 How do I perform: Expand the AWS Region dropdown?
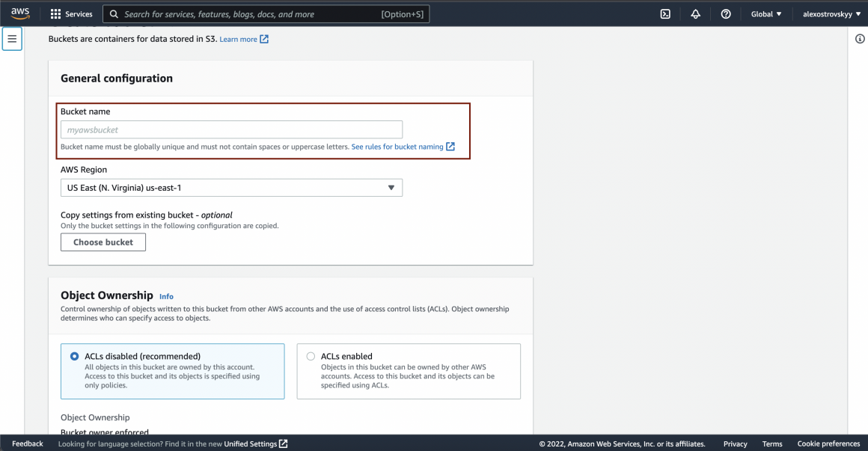click(x=231, y=188)
